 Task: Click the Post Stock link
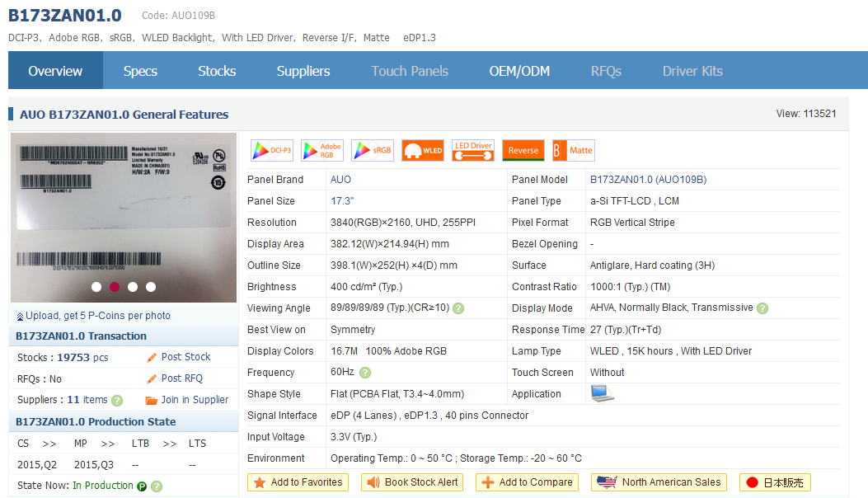(185, 357)
